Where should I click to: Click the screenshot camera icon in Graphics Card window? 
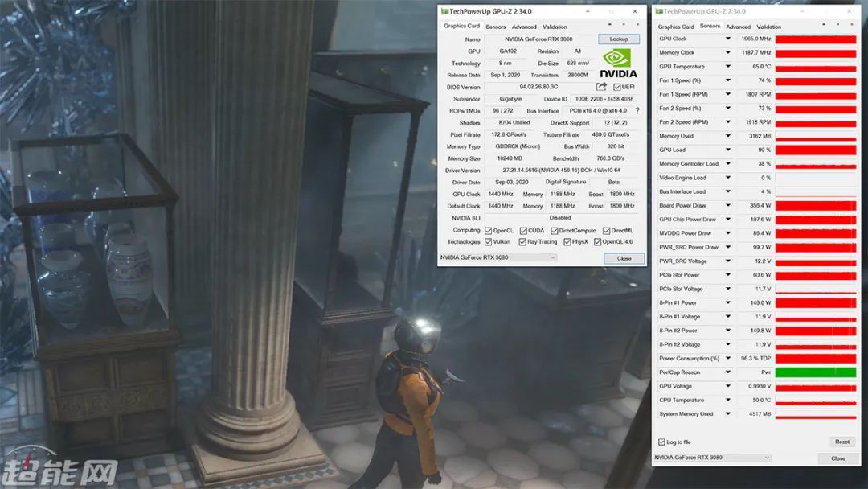point(610,25)
